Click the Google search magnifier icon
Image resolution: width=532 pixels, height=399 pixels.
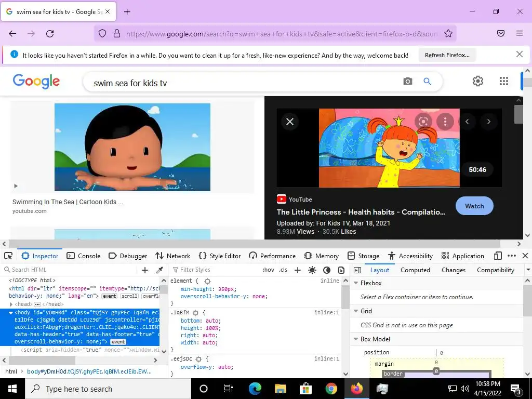click(x=427, y=82)
